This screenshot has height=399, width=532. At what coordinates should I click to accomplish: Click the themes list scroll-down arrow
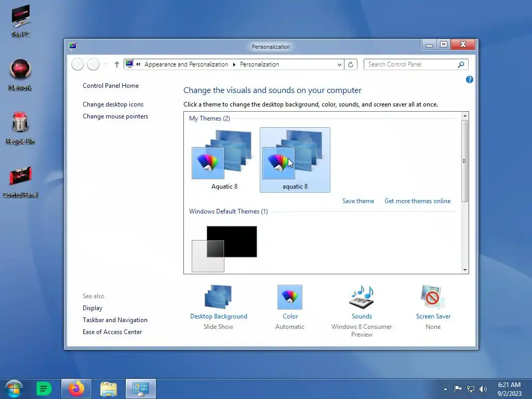[465, 270]
